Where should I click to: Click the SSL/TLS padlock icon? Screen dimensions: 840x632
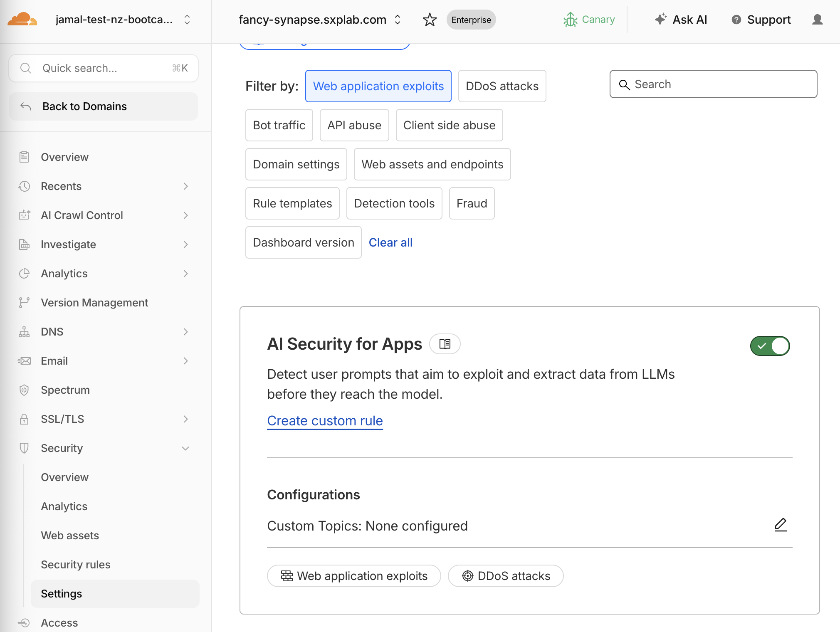click(x=24, y=419)
